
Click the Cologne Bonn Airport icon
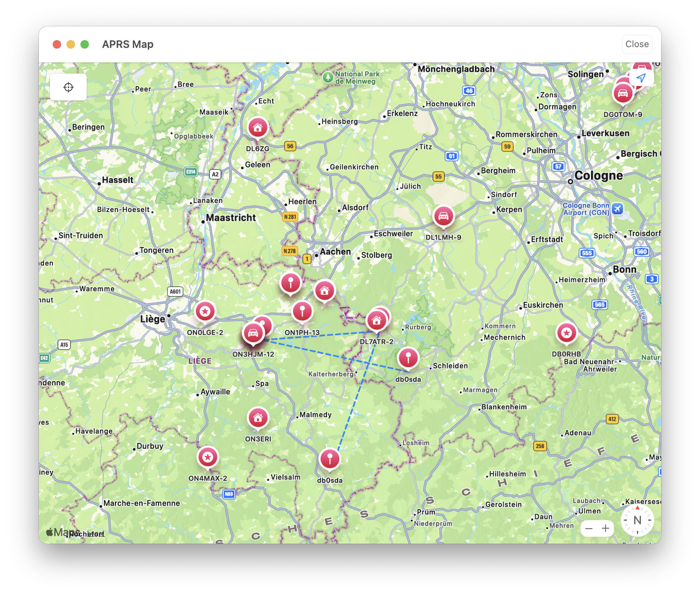(x=617, y=209)
